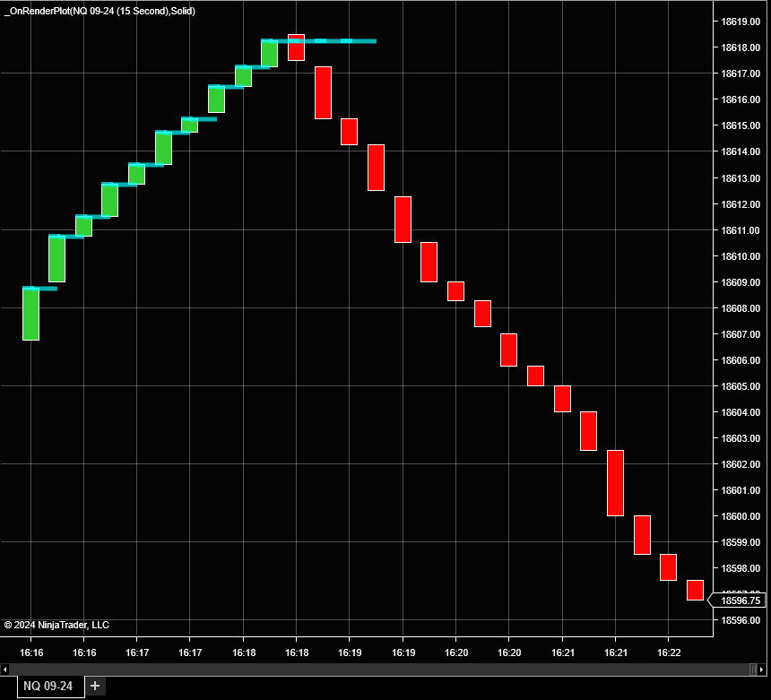Click the 18611.00 price axis label

(x=741, y=230)
